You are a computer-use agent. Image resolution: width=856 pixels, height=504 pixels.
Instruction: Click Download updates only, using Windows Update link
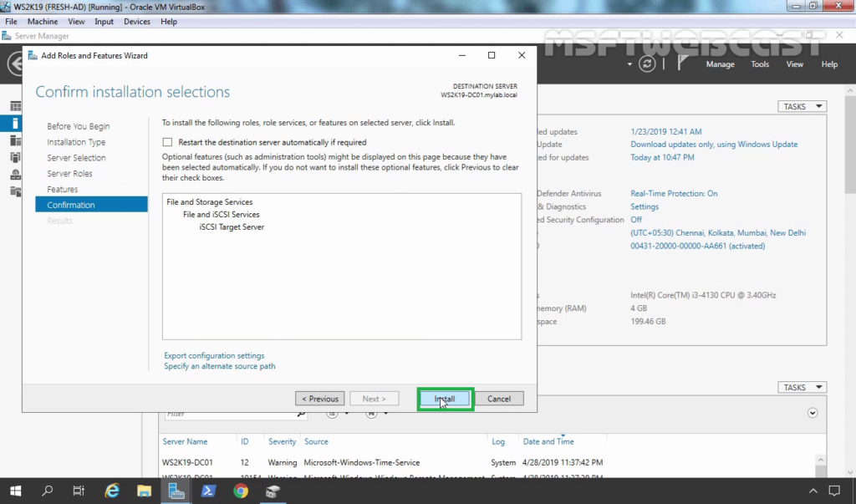tap(714, 144)
